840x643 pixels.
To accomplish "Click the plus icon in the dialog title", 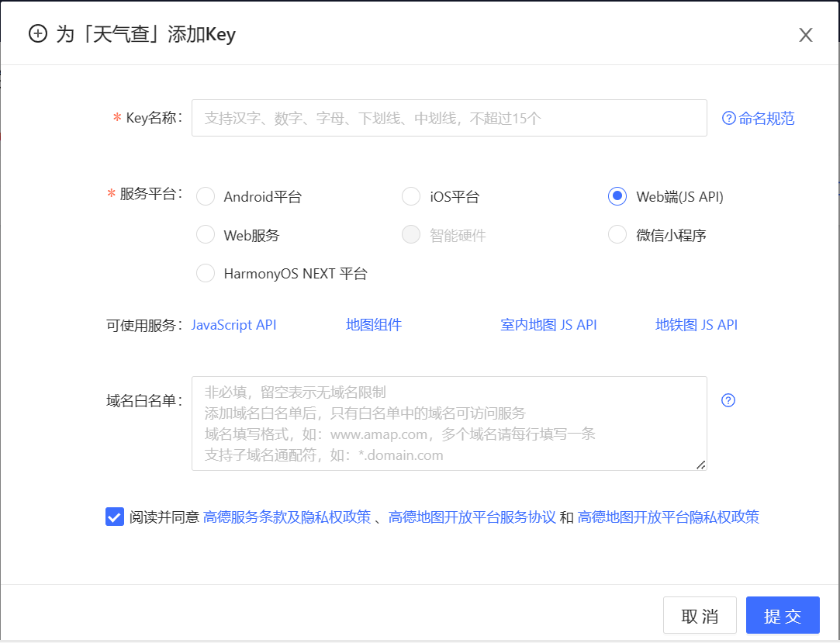I will [38, 34].
